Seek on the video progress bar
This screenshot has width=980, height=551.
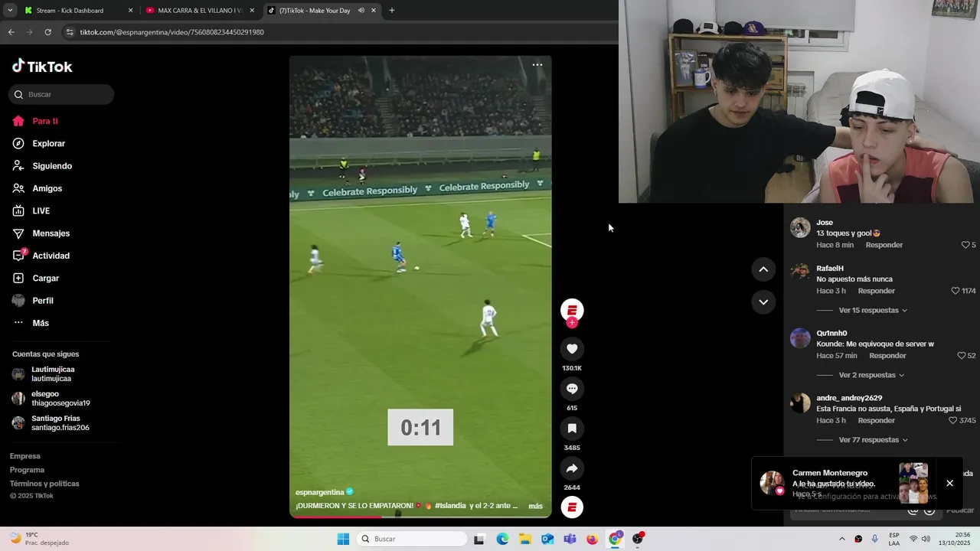pyautogui.click(x=420, y=516)
